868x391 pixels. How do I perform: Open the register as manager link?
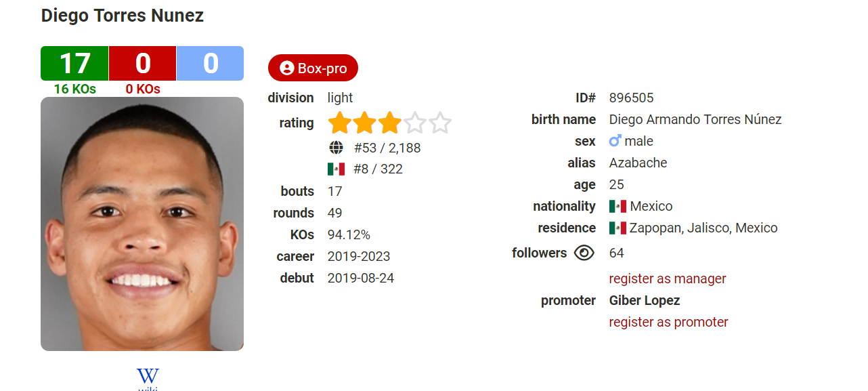668,279
